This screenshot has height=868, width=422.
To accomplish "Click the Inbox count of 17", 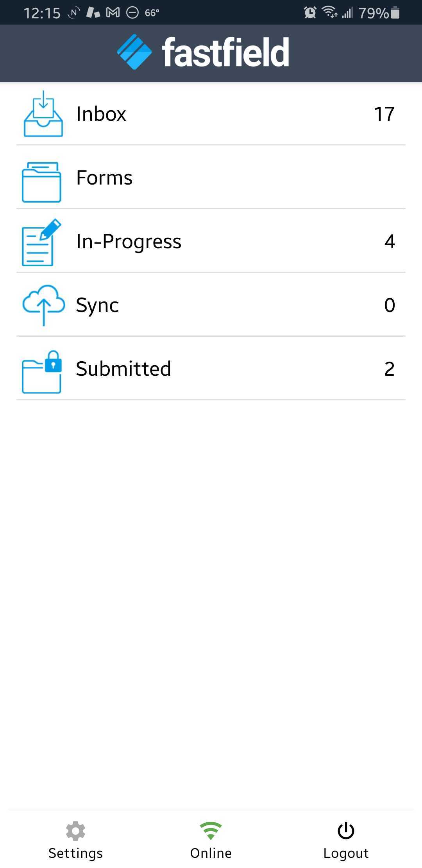I will coord(384,114).
